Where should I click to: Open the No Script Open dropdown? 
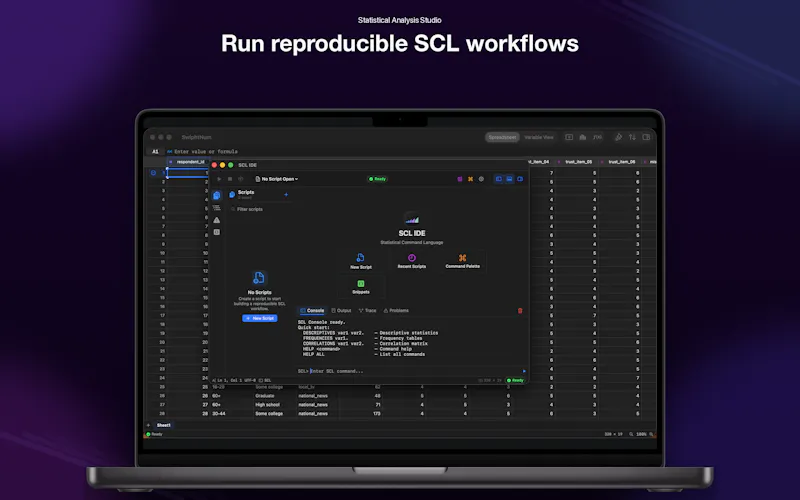click(x=277, y=179)
